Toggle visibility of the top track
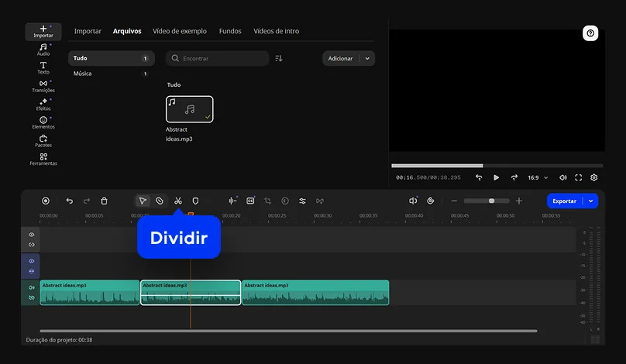626x364 pixels. (x=32, y=235)
